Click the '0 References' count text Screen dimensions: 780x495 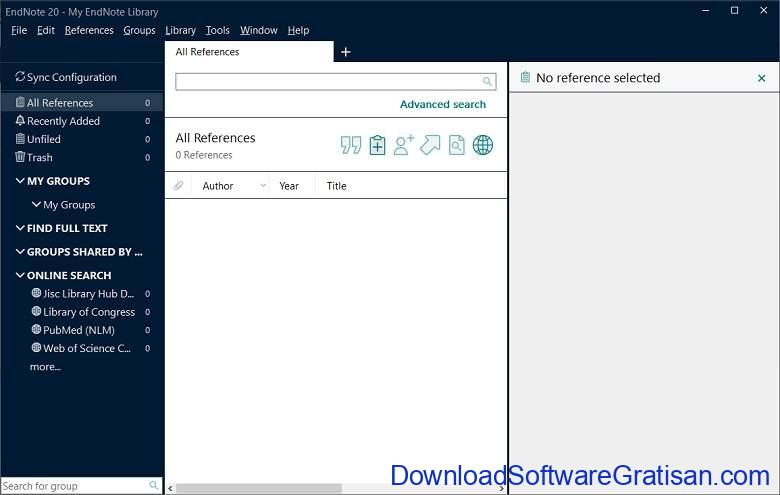click(204, 155)
